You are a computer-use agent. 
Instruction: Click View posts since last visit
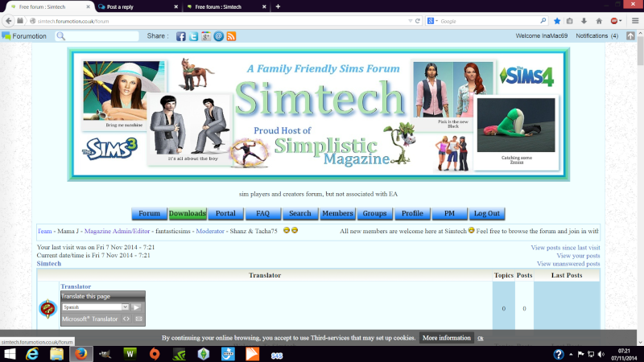point(565,248)
